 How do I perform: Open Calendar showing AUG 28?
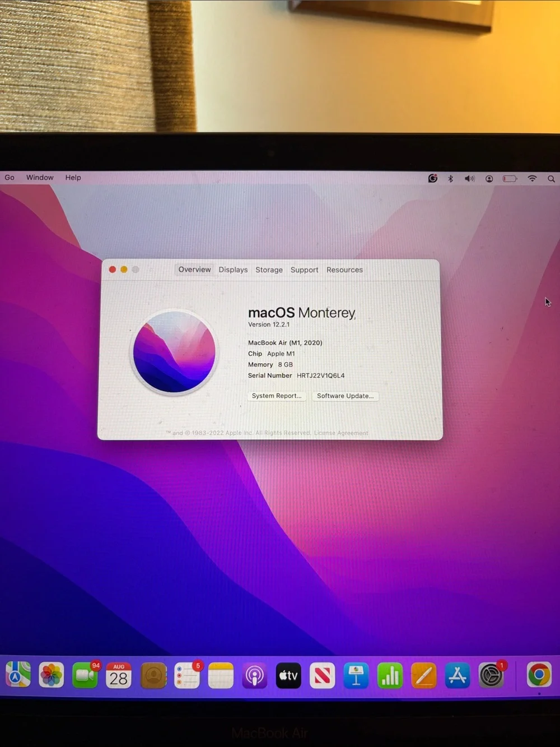[119, 675]
